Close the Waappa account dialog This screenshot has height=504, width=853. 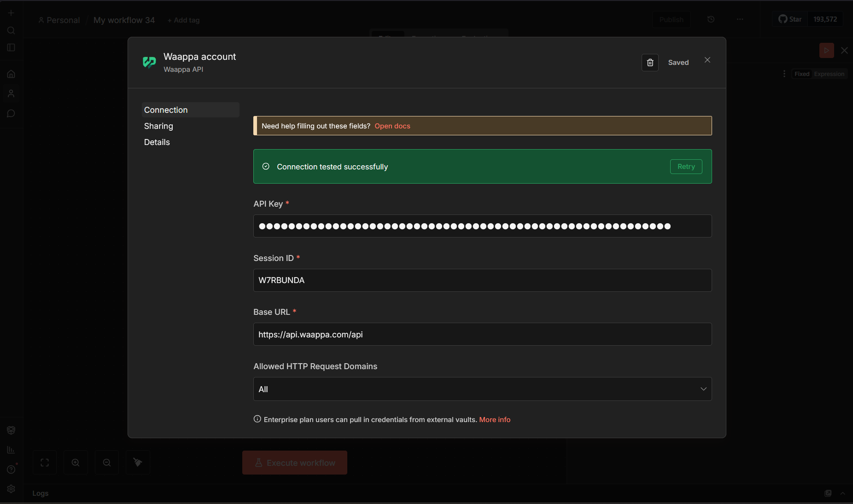coord(707,60)
